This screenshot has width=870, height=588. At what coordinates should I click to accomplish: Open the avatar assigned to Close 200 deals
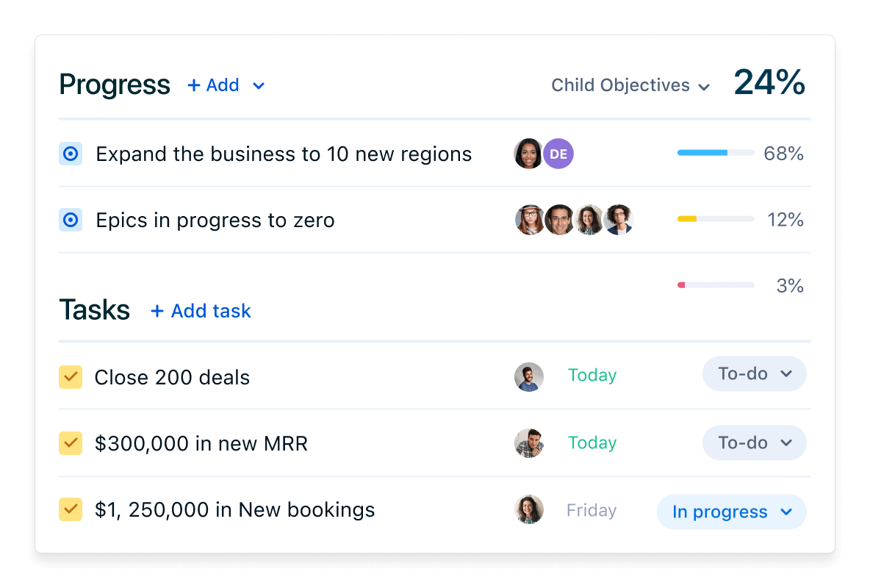pyautogui.click(x=529, y=377)
